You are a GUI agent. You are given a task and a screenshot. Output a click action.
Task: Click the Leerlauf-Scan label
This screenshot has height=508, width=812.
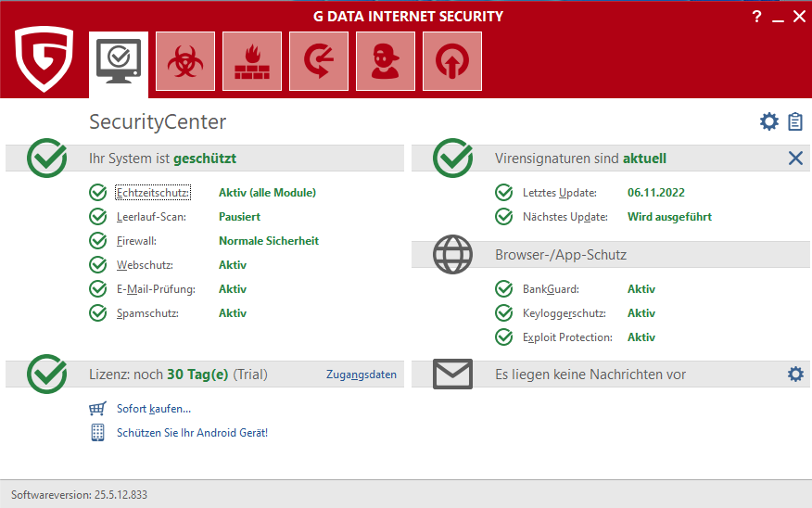151,217
